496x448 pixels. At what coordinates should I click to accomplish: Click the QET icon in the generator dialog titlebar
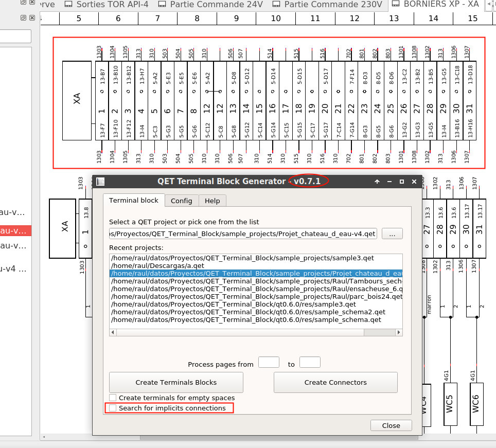pyautogui.click(x=101, y=181)
